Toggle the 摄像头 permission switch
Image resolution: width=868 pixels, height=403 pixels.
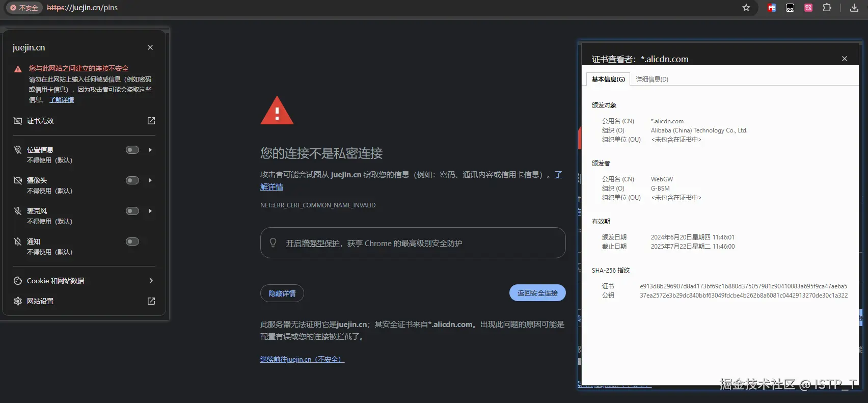[132, 180]
